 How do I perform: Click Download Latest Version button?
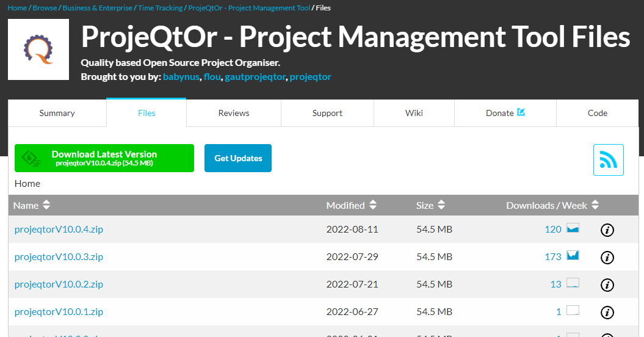pos(104,158)
